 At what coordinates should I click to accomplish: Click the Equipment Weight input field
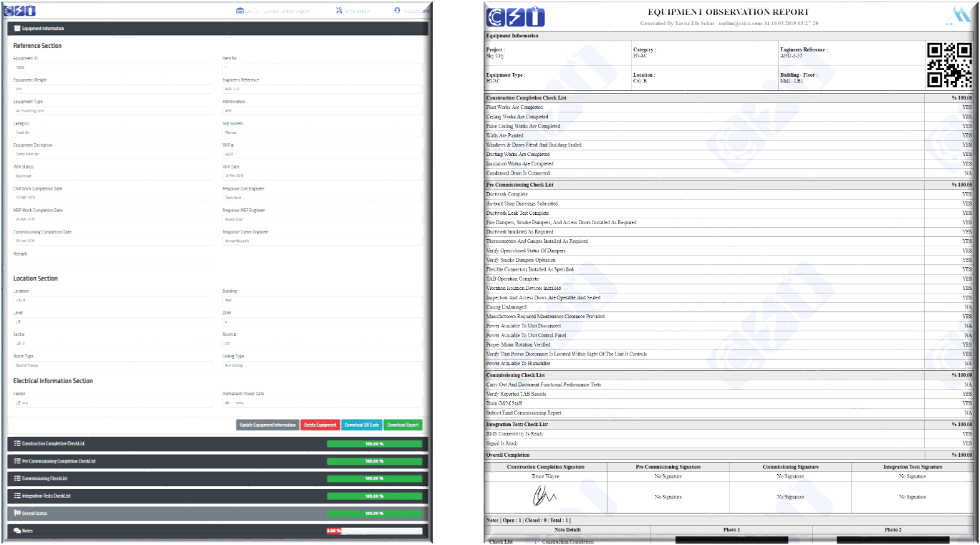113,90
